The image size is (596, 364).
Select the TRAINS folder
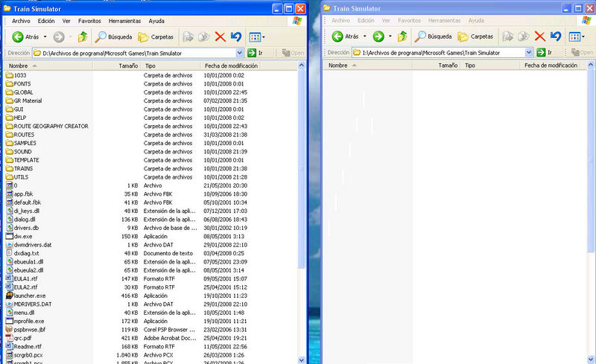tap(23, 168)
